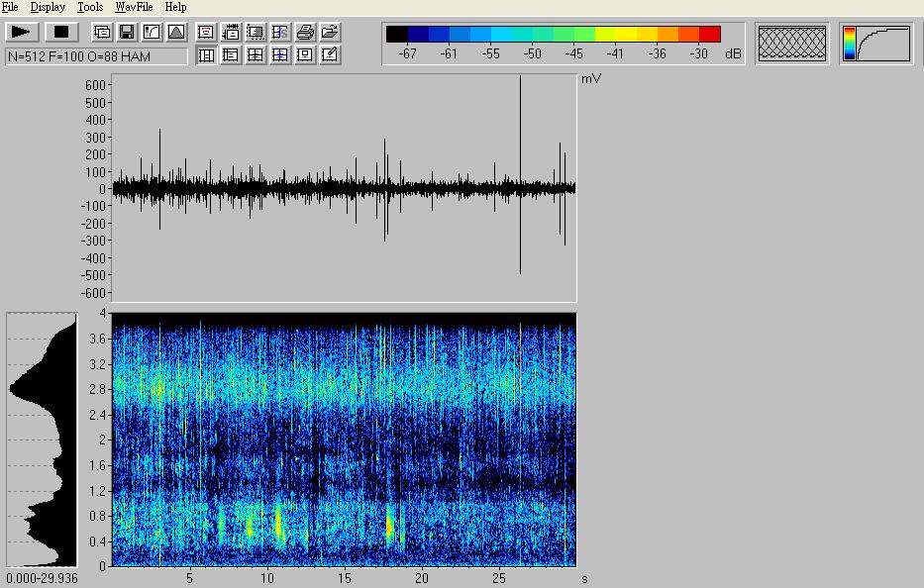Toggle the black grid crosshair button
Image resolution: width=924 pixels, height=588 pixels.
click(257, 55)
